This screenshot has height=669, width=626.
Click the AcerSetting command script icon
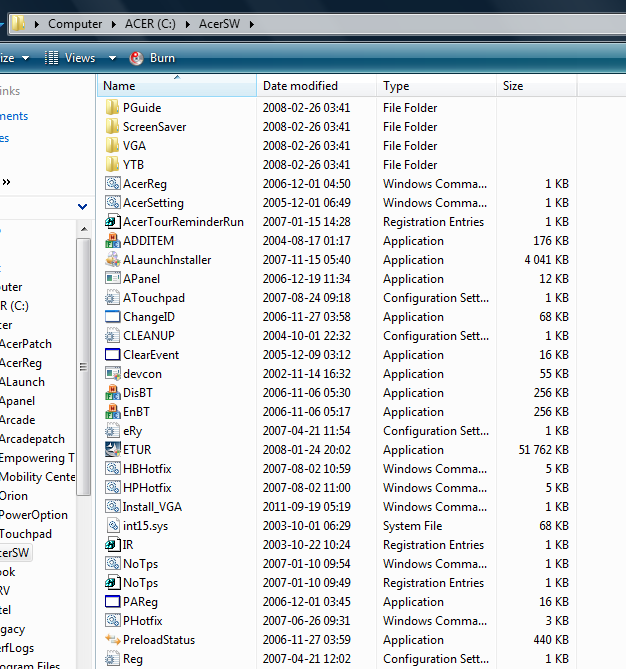pyautogui.click(x=113, y=203)
